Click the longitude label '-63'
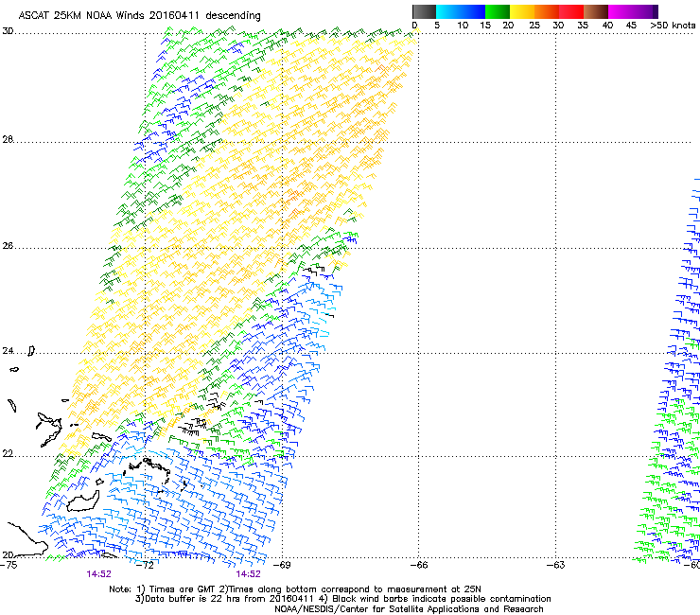 pyautogui.click(x=556, y=565)
